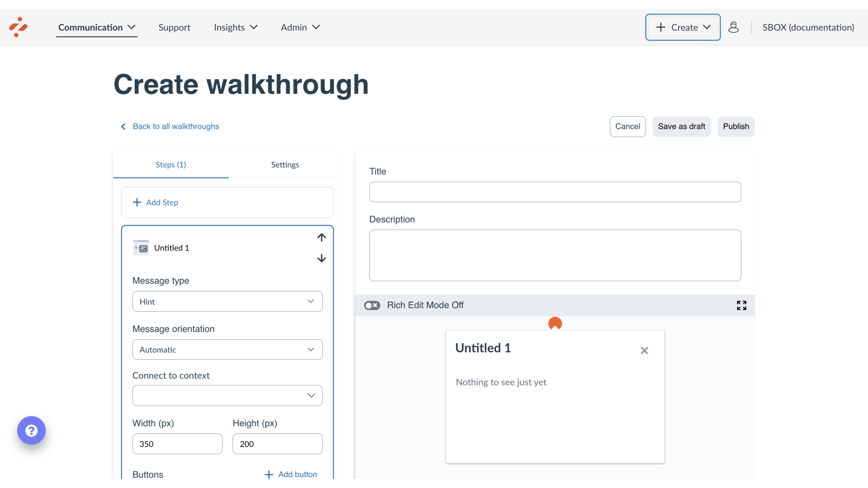Click the back chevron arrow icon
This screenshot has height=488, width=868.
pyautogui.click(x=123, y=127)
